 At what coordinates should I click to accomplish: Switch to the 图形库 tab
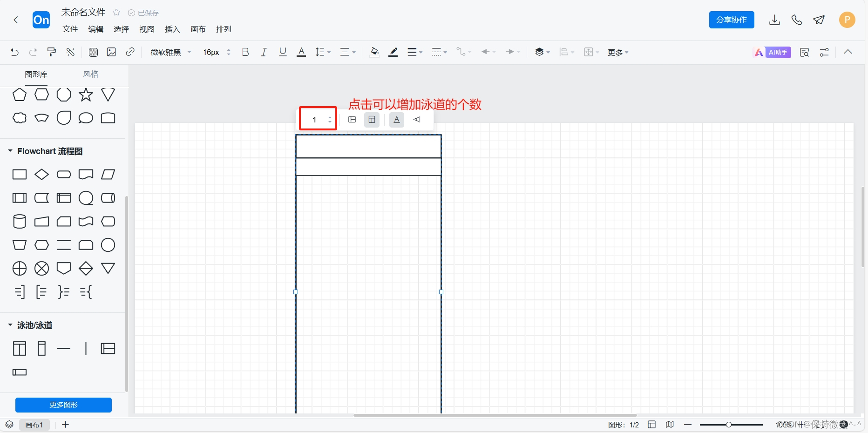pos(36,74)
